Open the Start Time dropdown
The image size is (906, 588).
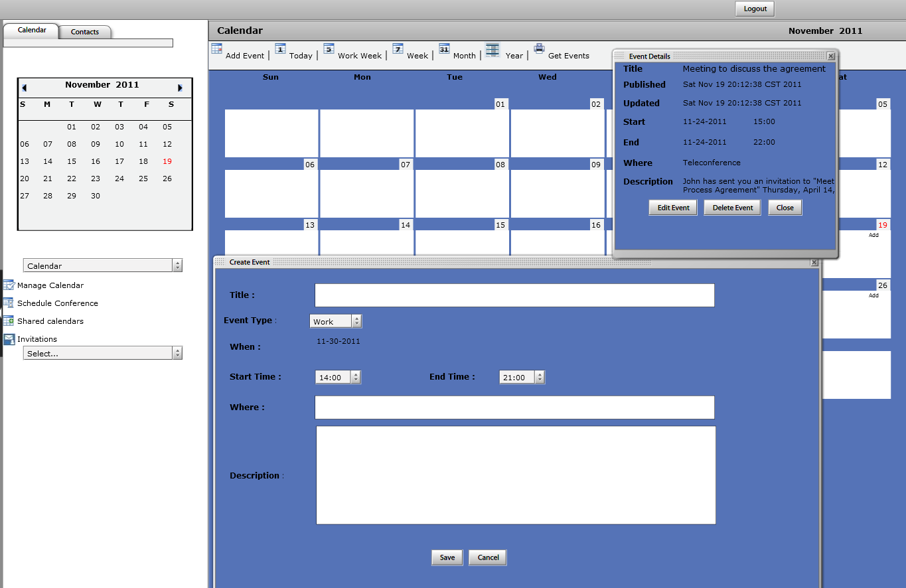coord(356,378)
